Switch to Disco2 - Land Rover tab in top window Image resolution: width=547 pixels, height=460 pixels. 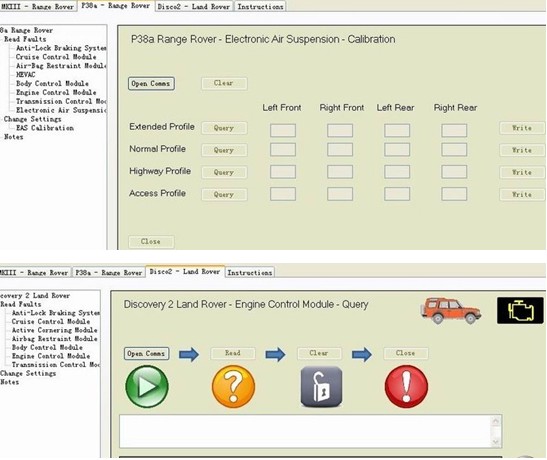(x=194, y=6)
